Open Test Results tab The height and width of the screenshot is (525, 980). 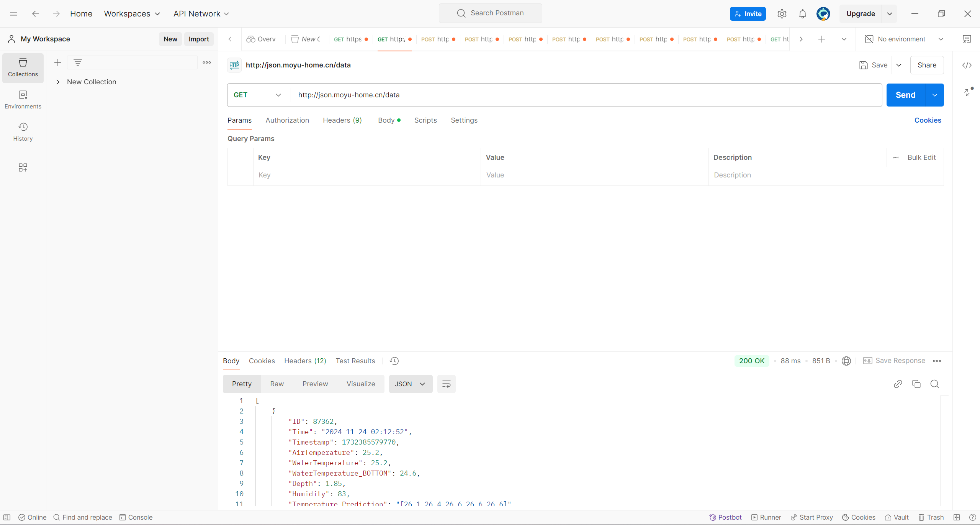pyautogui.click(x=355, y=361)
